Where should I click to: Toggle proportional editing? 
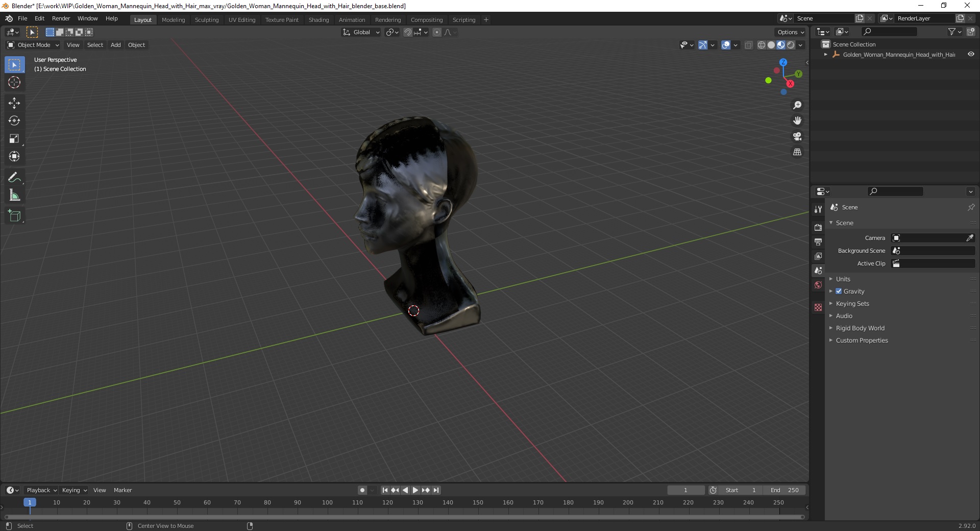click(x=437, y=32)
